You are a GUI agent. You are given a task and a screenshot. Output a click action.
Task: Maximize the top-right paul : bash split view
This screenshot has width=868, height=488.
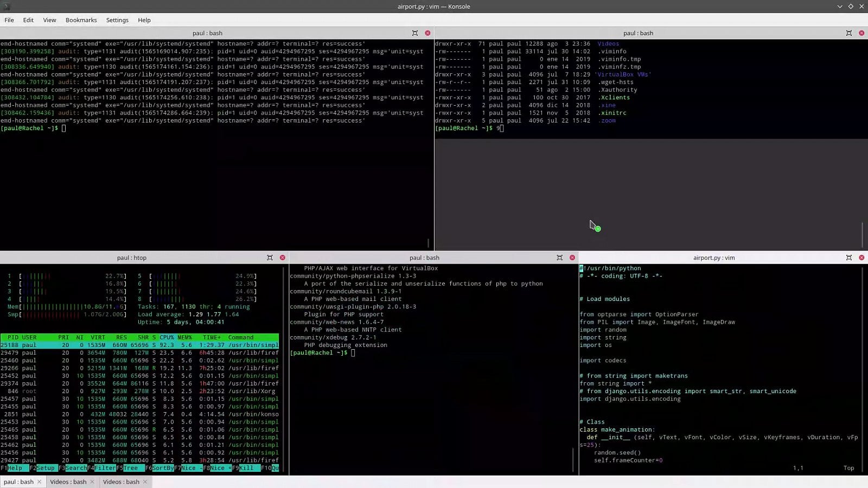[849, 33]
